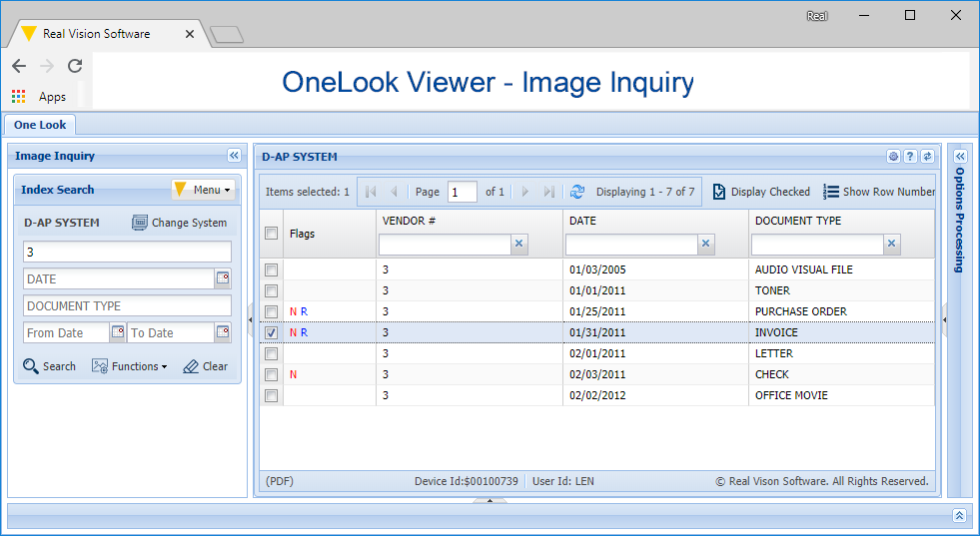
Task: Click the R flag in PURCHASE ORDER row
Action: pyautogui.click(x=304, y=311)
